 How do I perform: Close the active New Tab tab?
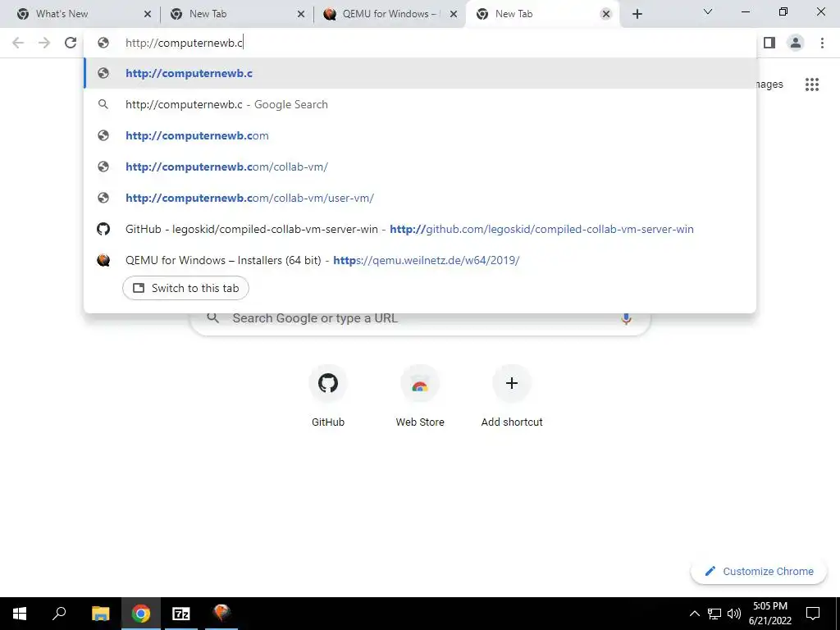pyautogui.click(x=606, y=14)
